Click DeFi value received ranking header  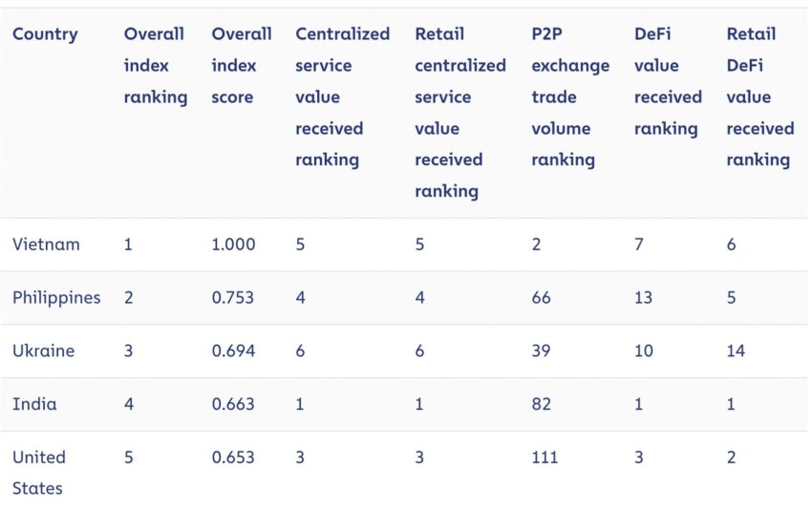pos(668,81)
